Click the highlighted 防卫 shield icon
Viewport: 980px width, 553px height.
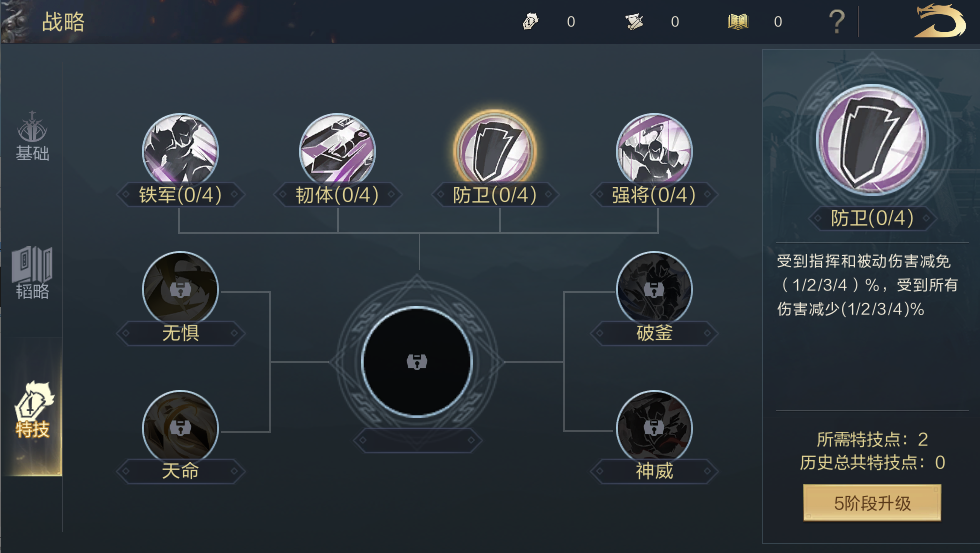(x=494, y=151)
